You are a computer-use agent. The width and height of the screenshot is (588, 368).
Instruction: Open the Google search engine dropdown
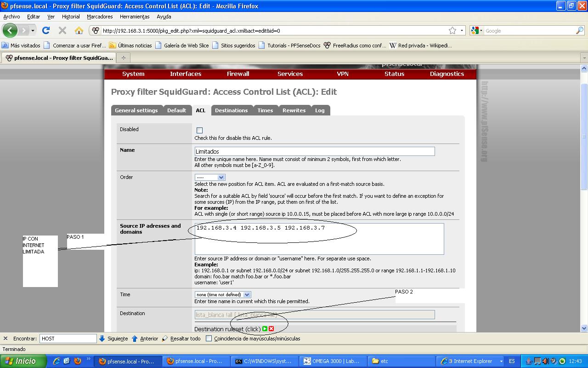(x=477, y=31)
